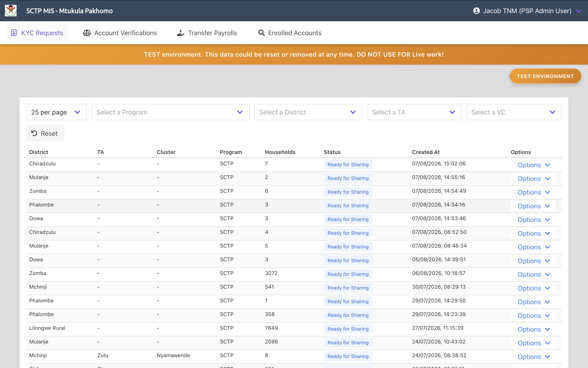The height and width of the screenshot is (368, 588).
Task: Click Ready for Sharing badge in Chiradzulu 7 row
Action: click(348, 165)
